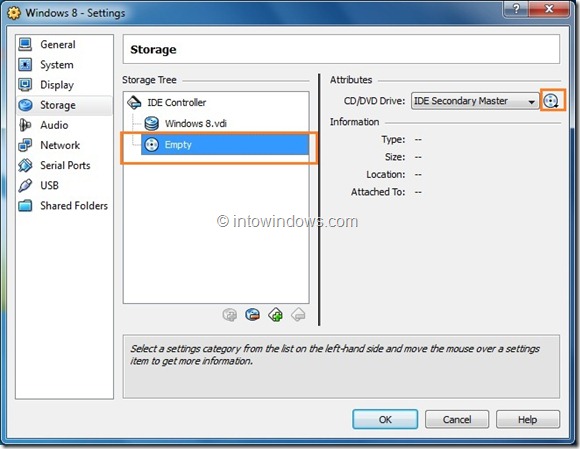Close the Windows 8 Settings dialog

[x=549, y=9]
